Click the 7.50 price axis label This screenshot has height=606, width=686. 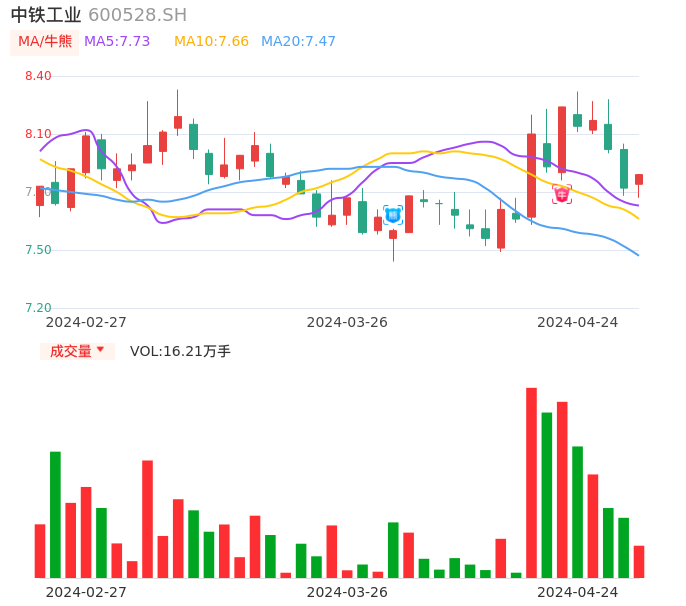pyautogui.click(x=38, y=250)
